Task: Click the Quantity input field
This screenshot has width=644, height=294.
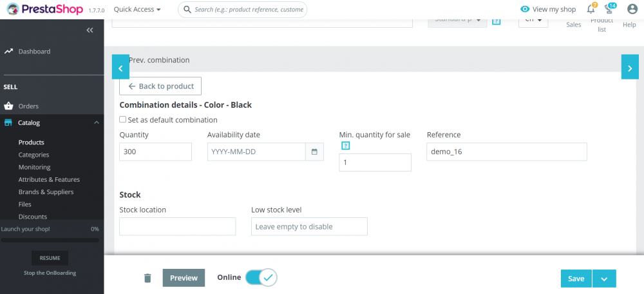Action: [x=155, y=152]
